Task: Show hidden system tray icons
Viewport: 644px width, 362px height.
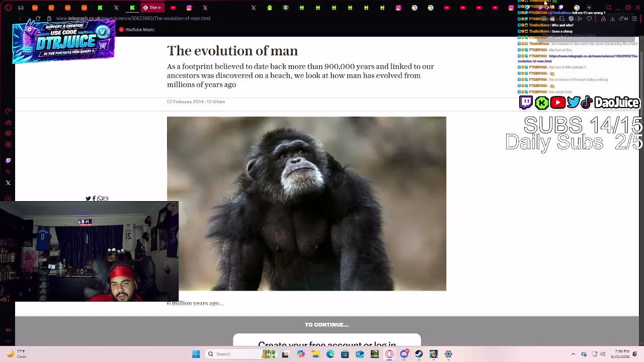Action: click(x=573, y=354)
